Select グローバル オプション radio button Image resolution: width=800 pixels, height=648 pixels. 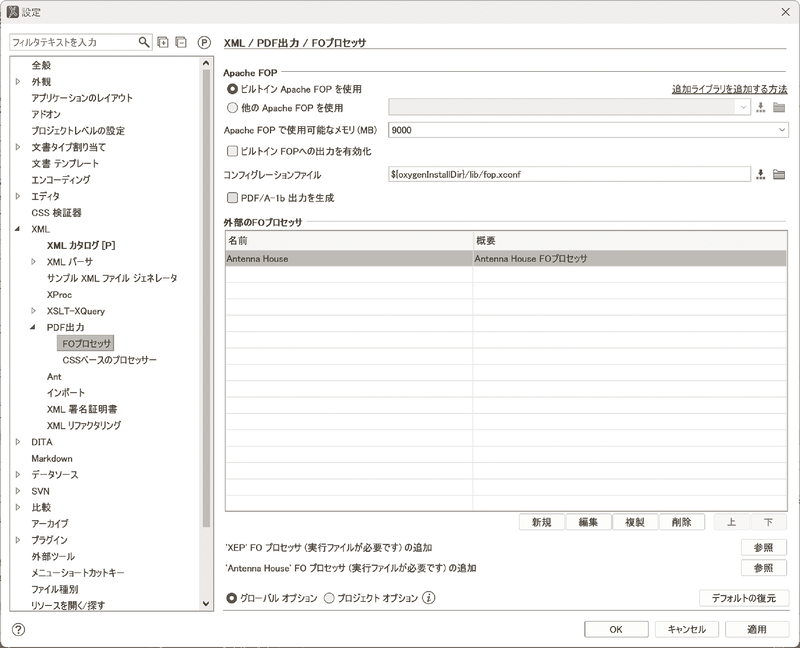pyautogui.click(x=232, y=597)
